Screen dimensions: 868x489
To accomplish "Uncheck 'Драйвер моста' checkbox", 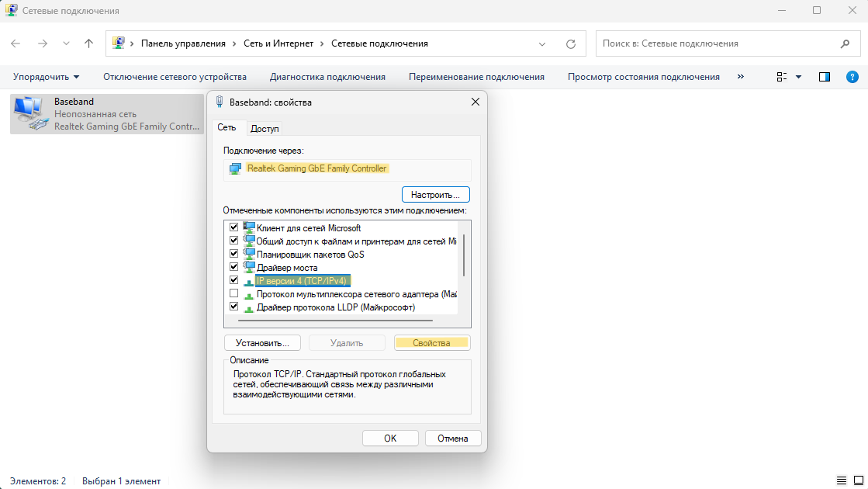I will [x=233, y=267].
